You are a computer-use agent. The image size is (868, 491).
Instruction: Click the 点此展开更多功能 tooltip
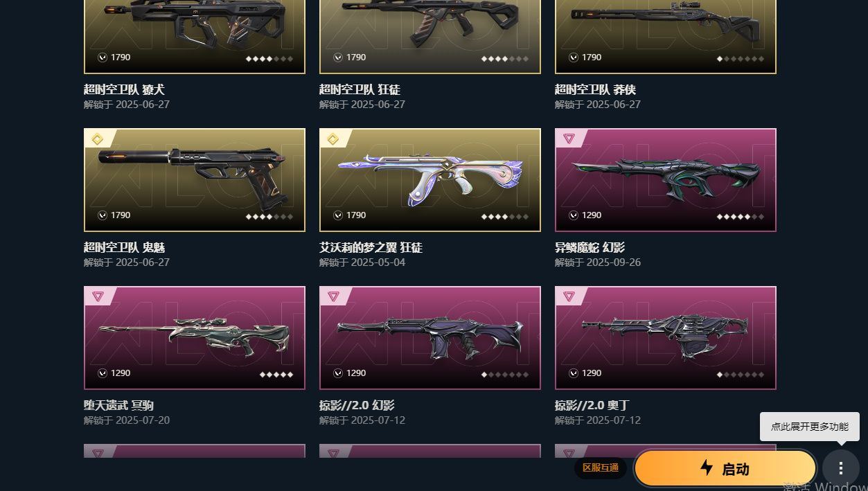(809, 427)
